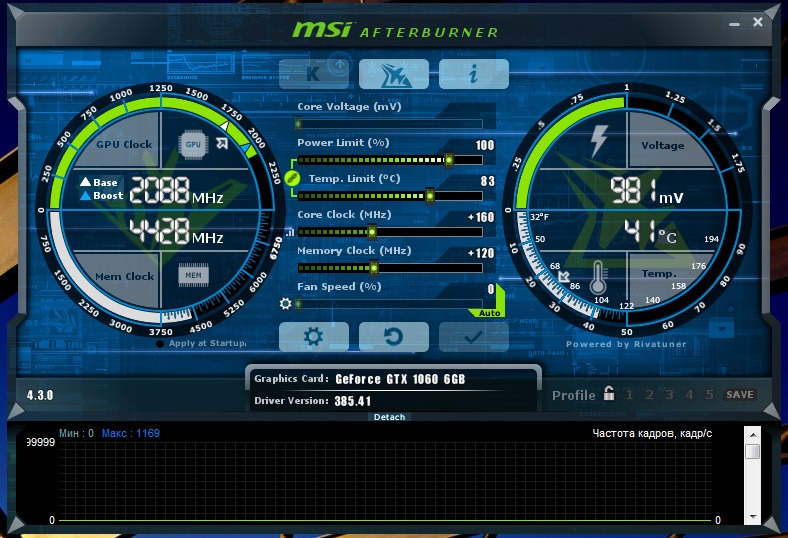Click the Memory Clock value +120
788x538 pixels.
481,253
